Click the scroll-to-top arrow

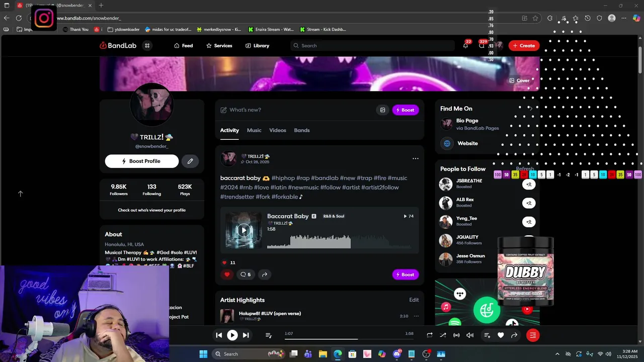[21, 194]
